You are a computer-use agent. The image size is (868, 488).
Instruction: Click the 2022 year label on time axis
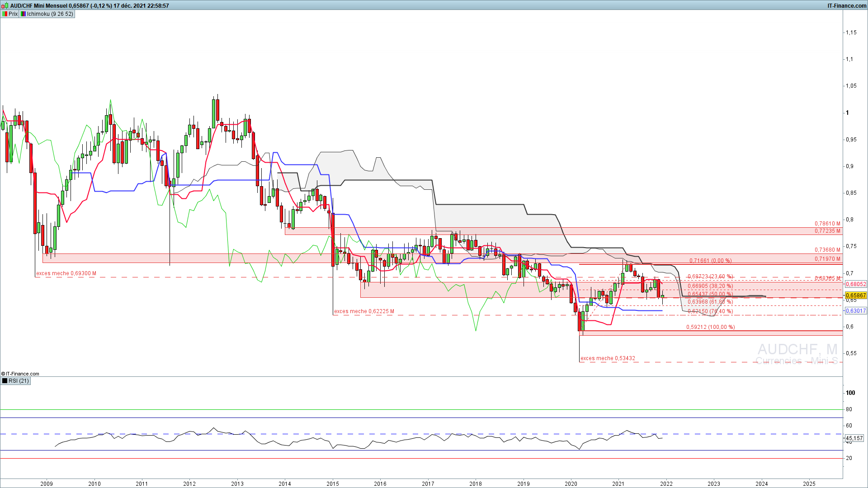click(666, 483)
